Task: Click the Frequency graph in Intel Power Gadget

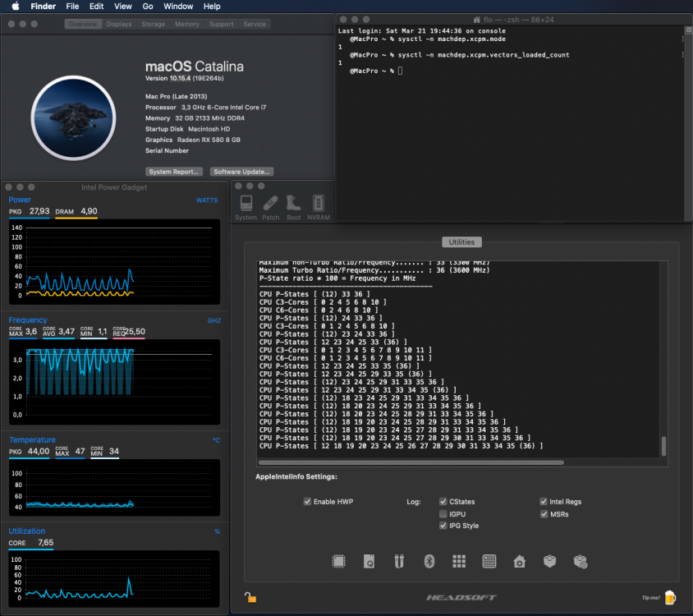Action: [x=114, y=382]
